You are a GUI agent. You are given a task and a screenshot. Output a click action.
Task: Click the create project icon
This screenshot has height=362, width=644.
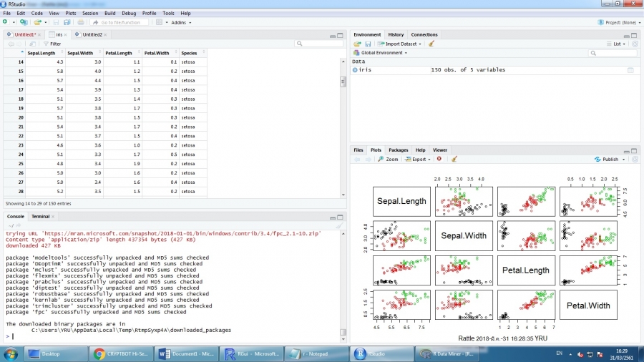click(x=24, y=22)
